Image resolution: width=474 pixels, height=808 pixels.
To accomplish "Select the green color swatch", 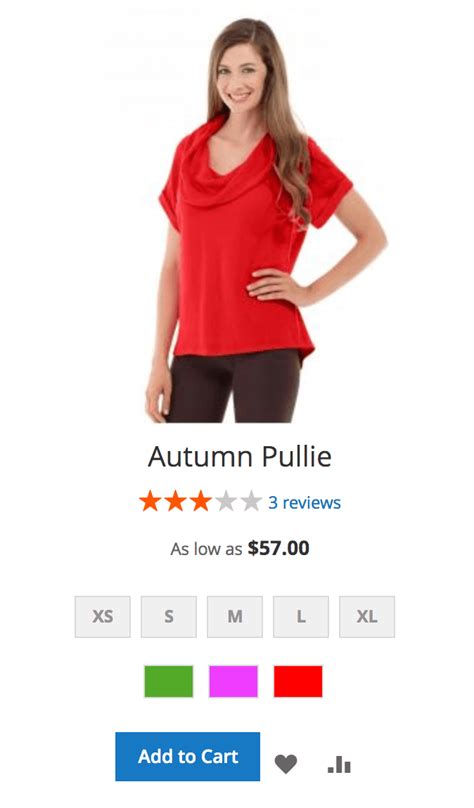I will point(168,681).
